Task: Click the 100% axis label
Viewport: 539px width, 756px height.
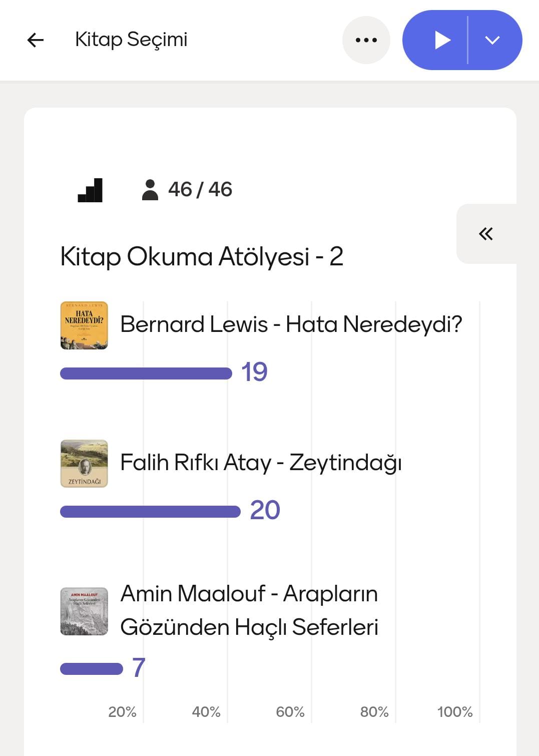Action: click(454, 712)
